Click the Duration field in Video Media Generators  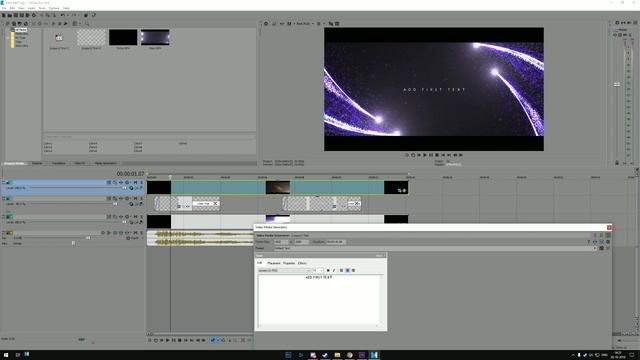(x=336, y=242)
